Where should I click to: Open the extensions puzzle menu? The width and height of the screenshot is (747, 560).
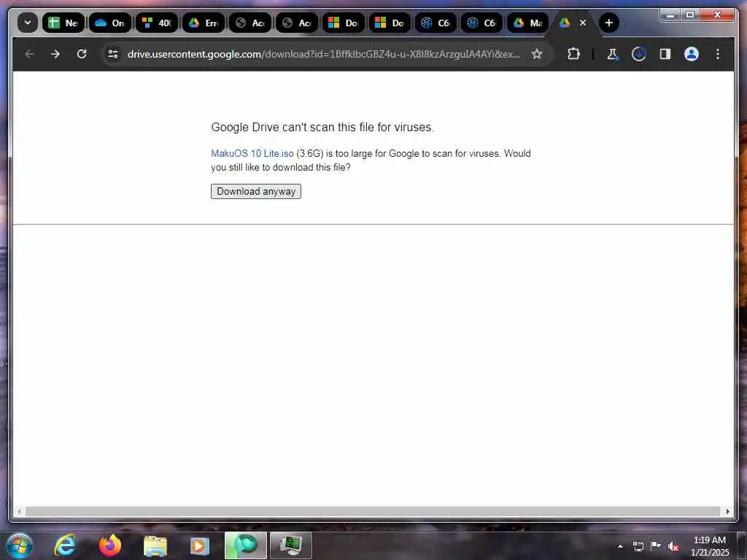(573, 54)
